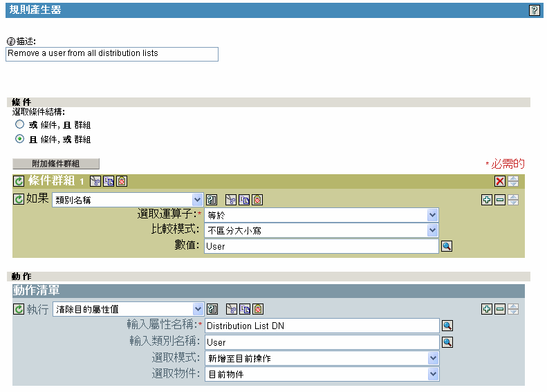Click the 條件 section heading

coord(21,102)
